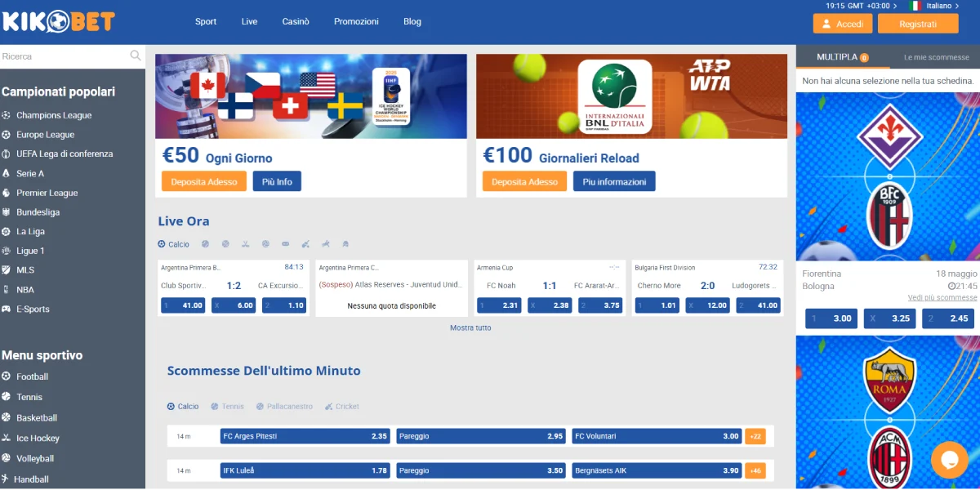
Task: Click the KikoBet logo
Action: point(59,21)
